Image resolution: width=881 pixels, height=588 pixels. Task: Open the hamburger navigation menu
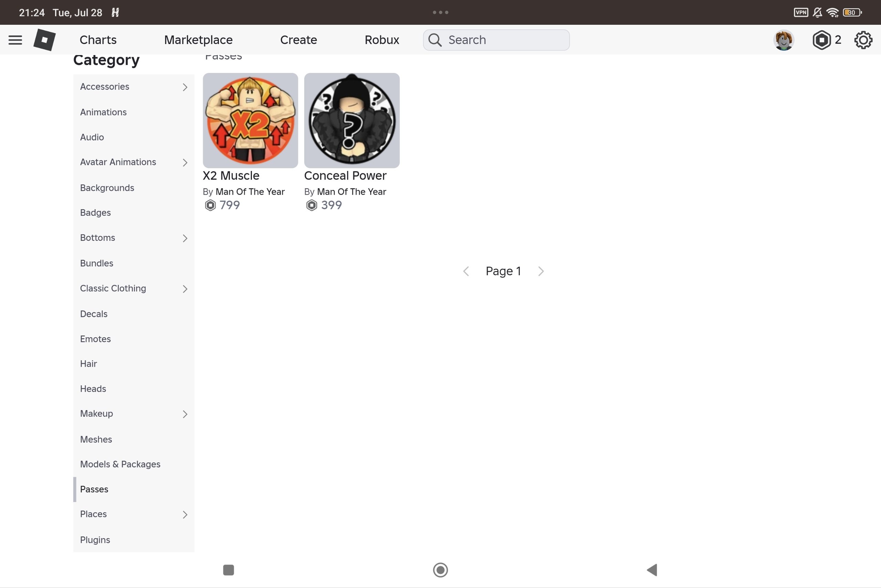15,40
